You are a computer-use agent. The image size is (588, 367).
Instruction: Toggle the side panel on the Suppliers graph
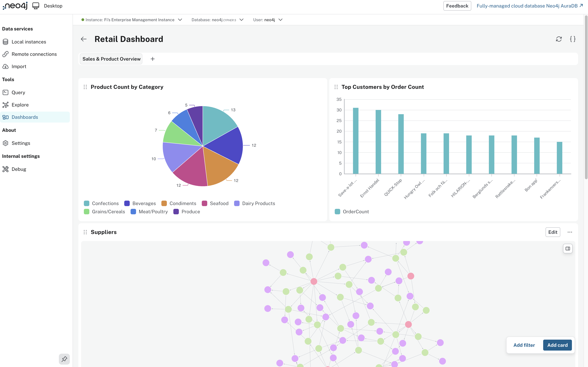pos(568,248)
